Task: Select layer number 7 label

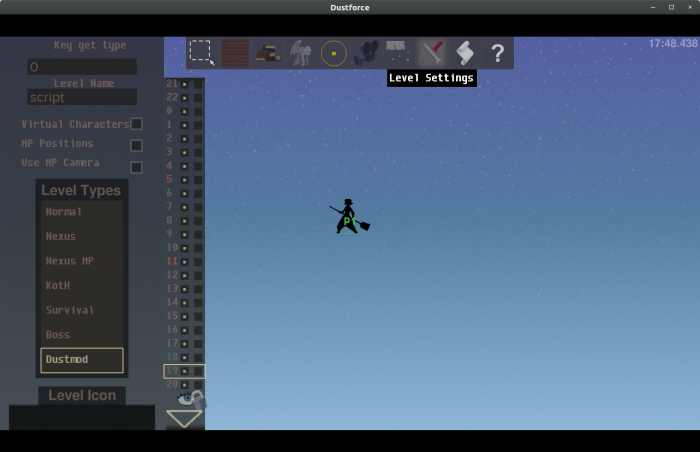Action: click(x=169, y=206)
